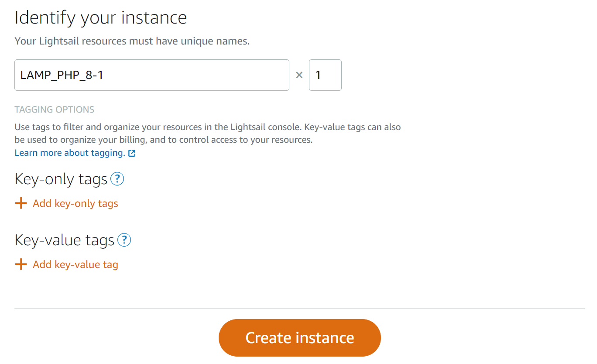
Task: Click the plus icon for key-value tag
Action: 21,264
